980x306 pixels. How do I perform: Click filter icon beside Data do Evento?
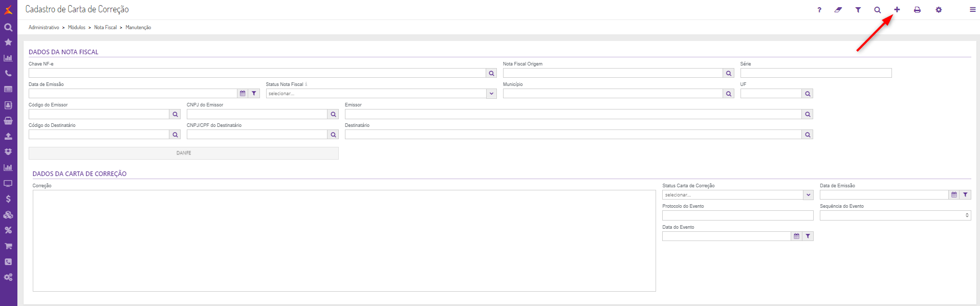[x=808, y=236]
